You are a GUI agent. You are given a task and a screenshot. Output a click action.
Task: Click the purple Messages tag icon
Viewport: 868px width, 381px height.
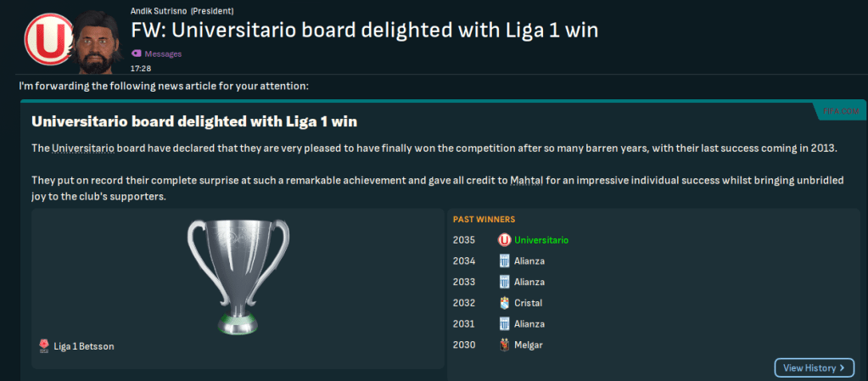coord(136,53)
